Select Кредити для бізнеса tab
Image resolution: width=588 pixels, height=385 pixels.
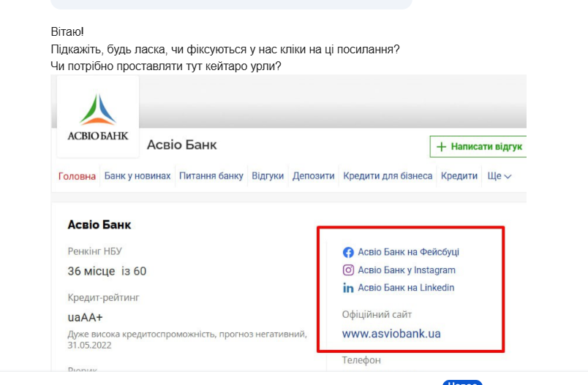click(388, 176)
